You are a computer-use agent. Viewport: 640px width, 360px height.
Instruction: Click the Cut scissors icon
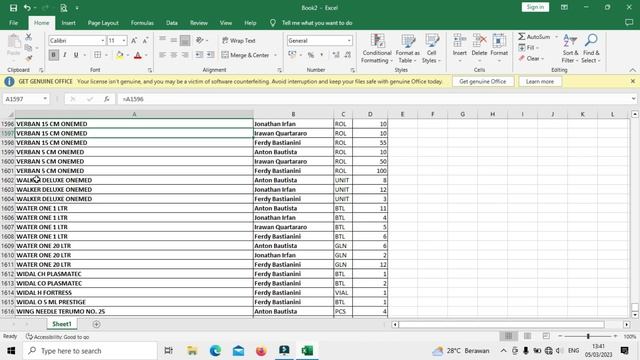click(x=29, y=37)
